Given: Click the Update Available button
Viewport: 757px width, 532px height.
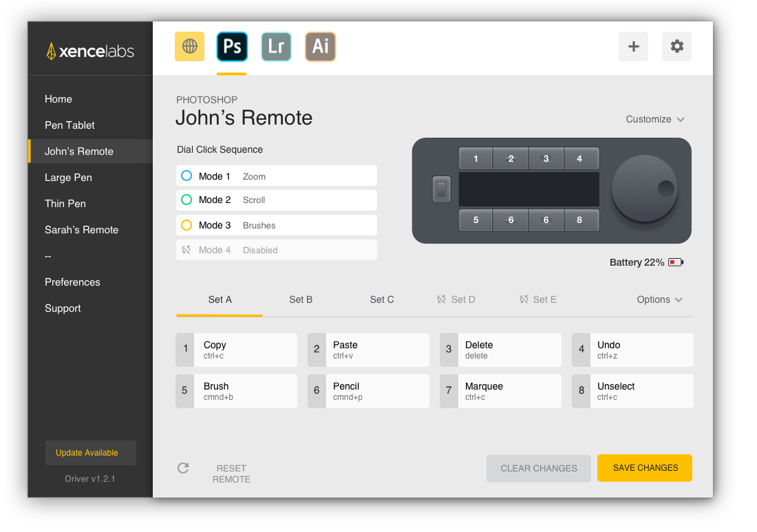Looking at the screenshot, I should coord(91,452).
